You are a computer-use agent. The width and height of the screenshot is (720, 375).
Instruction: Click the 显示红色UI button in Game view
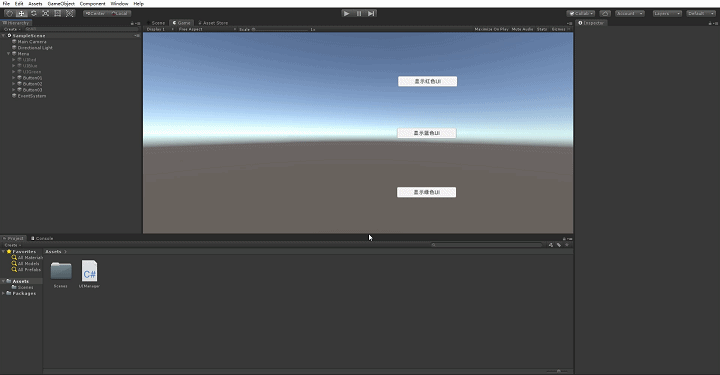point(428,81)
